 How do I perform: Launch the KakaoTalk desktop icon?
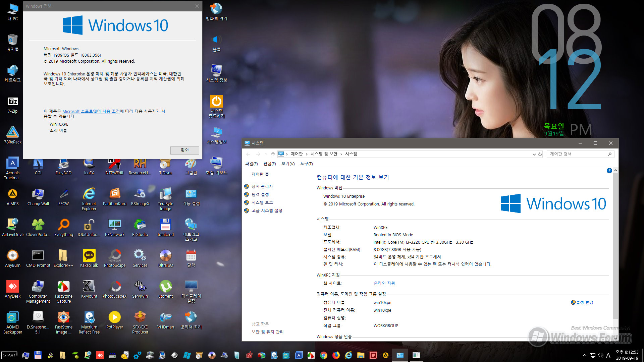point(89,258)
